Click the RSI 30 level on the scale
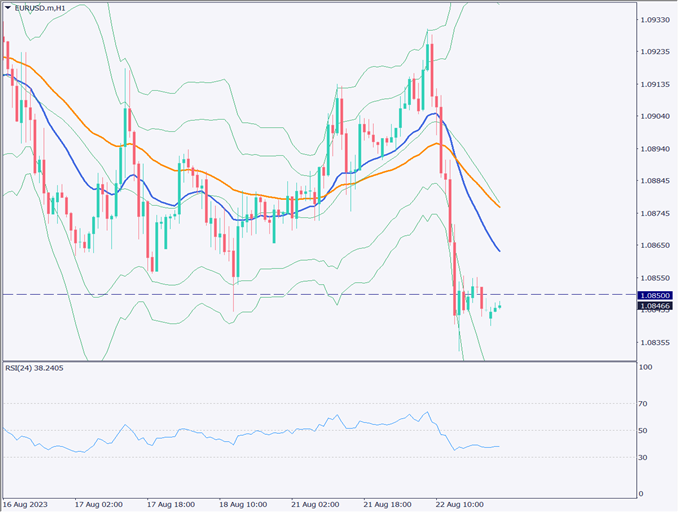The height and width of the screenshot is (512, 678). click(x=645, y=457)
